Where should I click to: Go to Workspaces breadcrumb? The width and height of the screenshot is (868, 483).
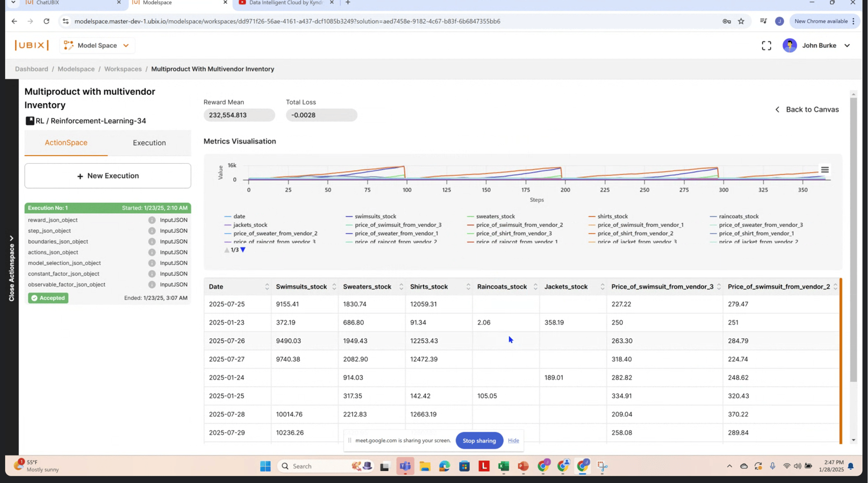(123, 69)
